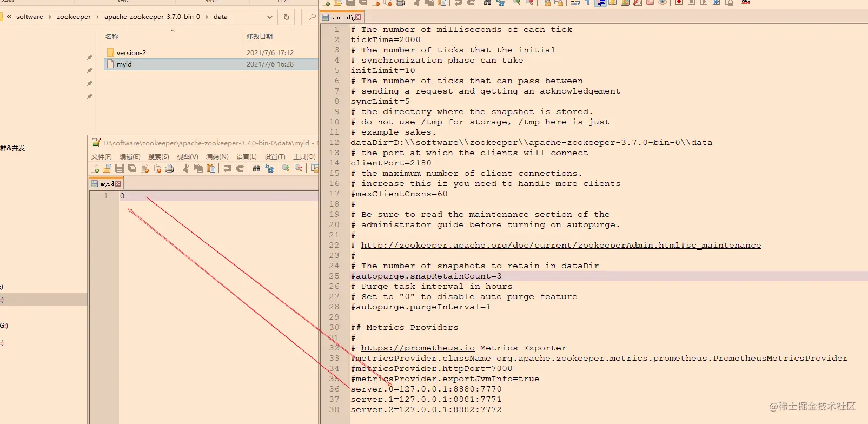Image resolution: width=868 pixels, height=424 pixels.
Task: Close the myid tab with red X
Action: click(x=117, y=184)
